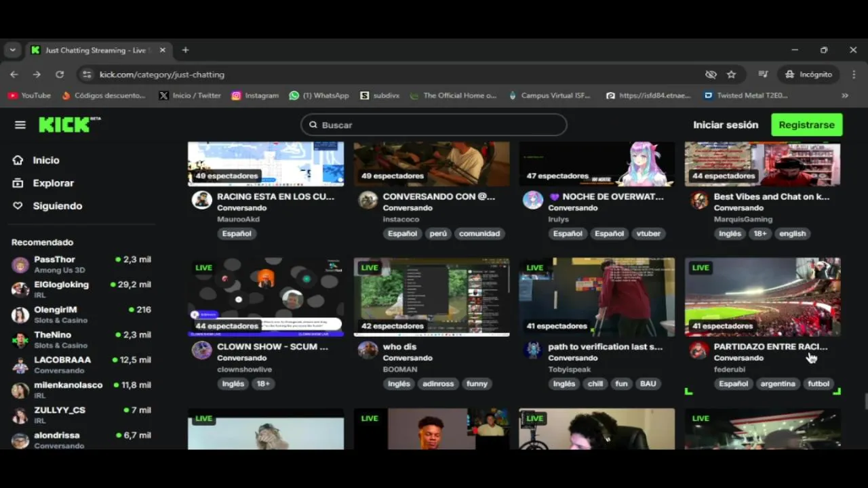
Task: Open PassThor recommended channel
Action: [81, 264]
